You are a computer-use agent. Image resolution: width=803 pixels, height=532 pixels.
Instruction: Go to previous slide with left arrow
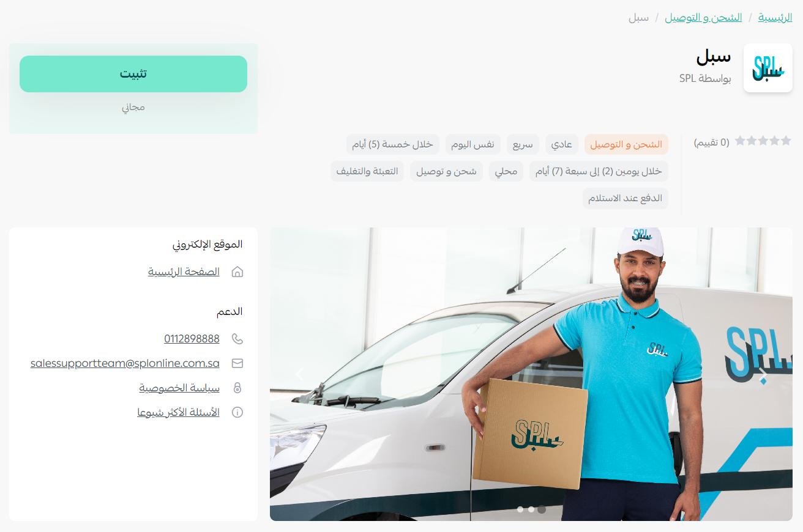pos(300,374)
